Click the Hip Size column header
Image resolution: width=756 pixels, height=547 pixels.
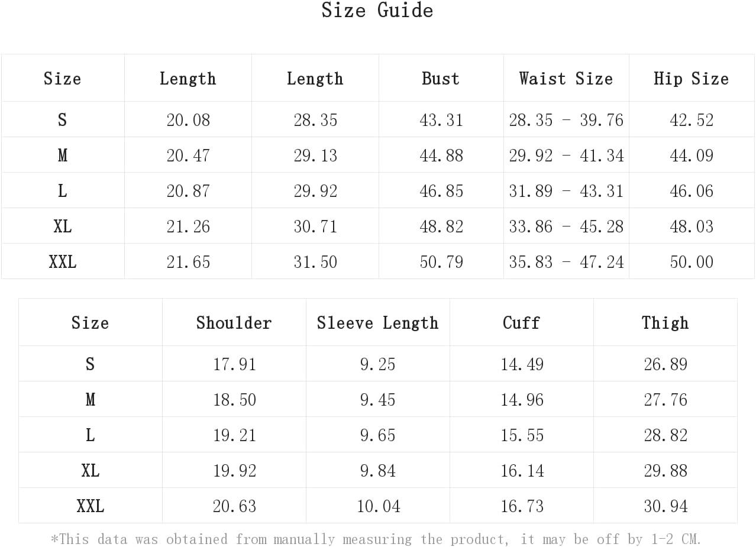691,79
